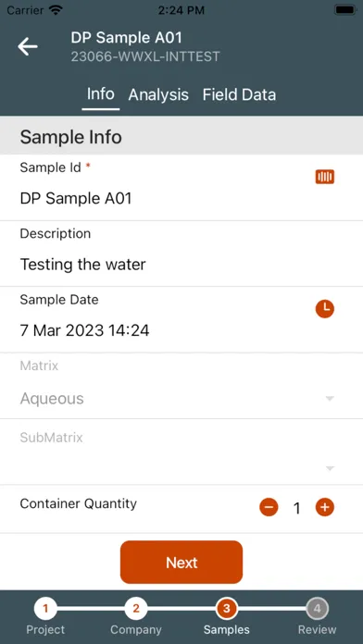The width and height of the screenshot is (363, 644).
Task: Tap the back arrow in header
Action: coord(28,46)
